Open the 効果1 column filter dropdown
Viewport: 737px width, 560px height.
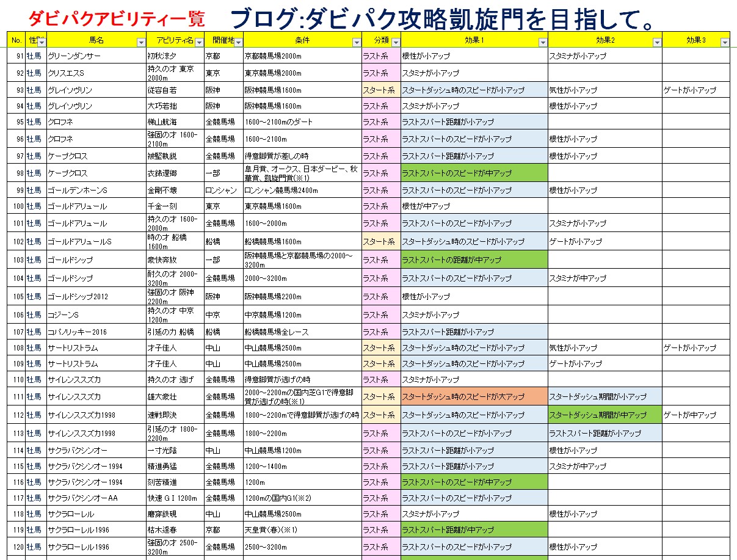[x=543, y=42]
